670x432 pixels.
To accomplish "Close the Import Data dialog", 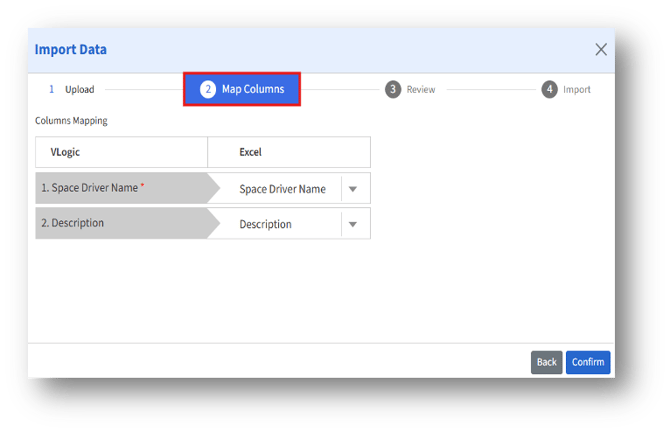I will pos(601,49).
